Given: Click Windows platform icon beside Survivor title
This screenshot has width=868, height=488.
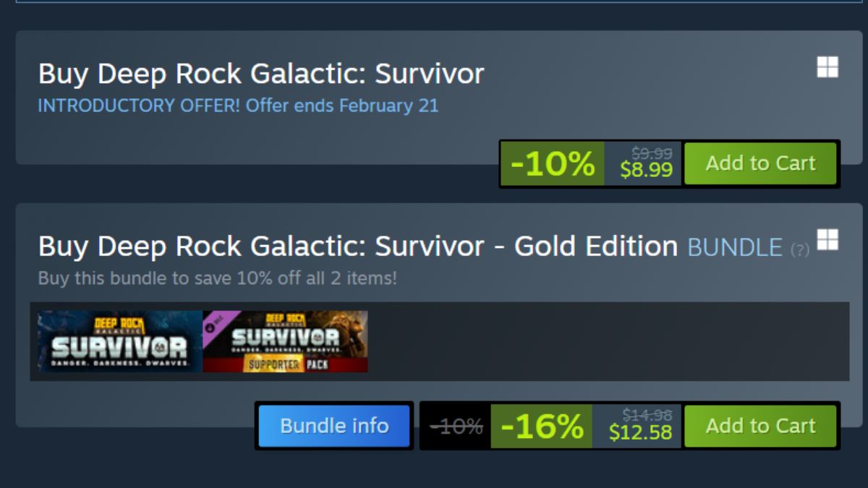Looking at the screenshot, I should 827,68.
